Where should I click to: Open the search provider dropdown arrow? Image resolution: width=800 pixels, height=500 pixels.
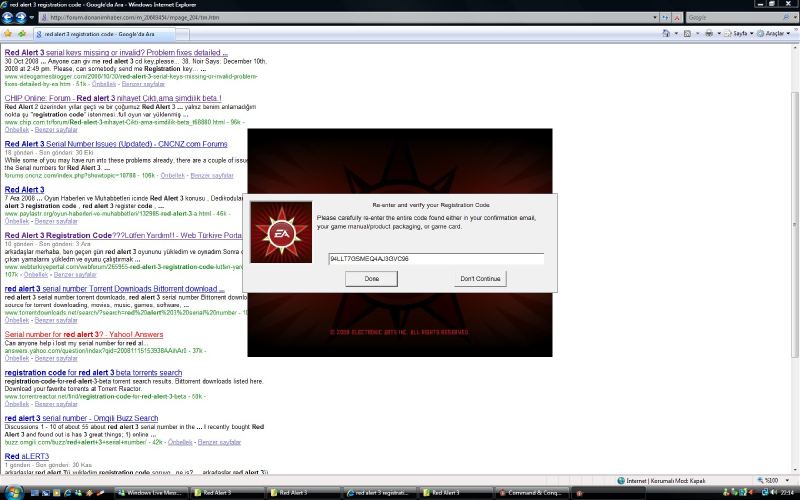point(794,17)
